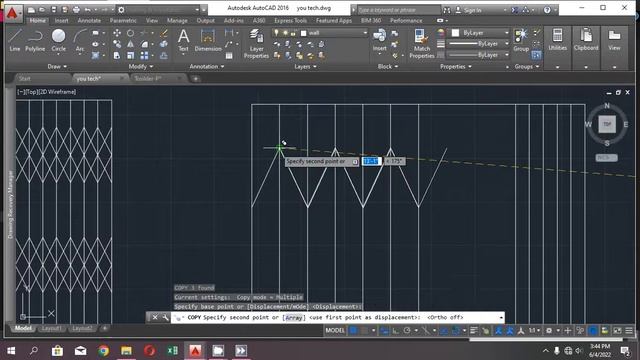This screenshot has width=640, height=360.
Task: Click the dynamic input distance field
Action: 371,161
